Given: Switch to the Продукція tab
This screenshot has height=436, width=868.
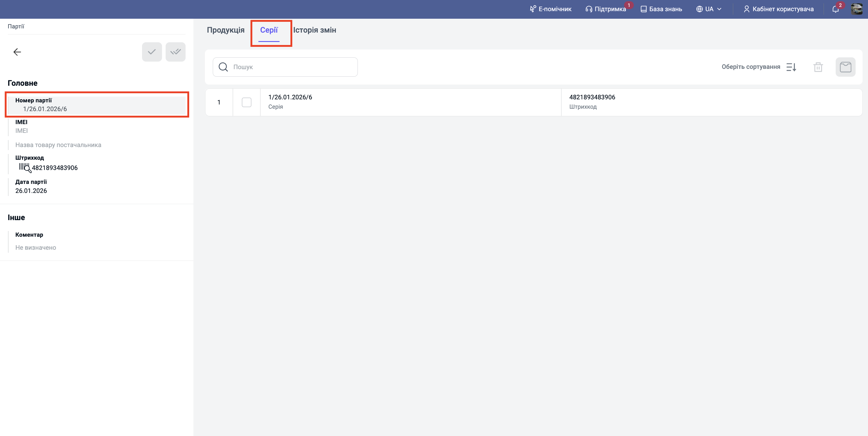Looking at the screenshot, I should [x=225, y=30].
